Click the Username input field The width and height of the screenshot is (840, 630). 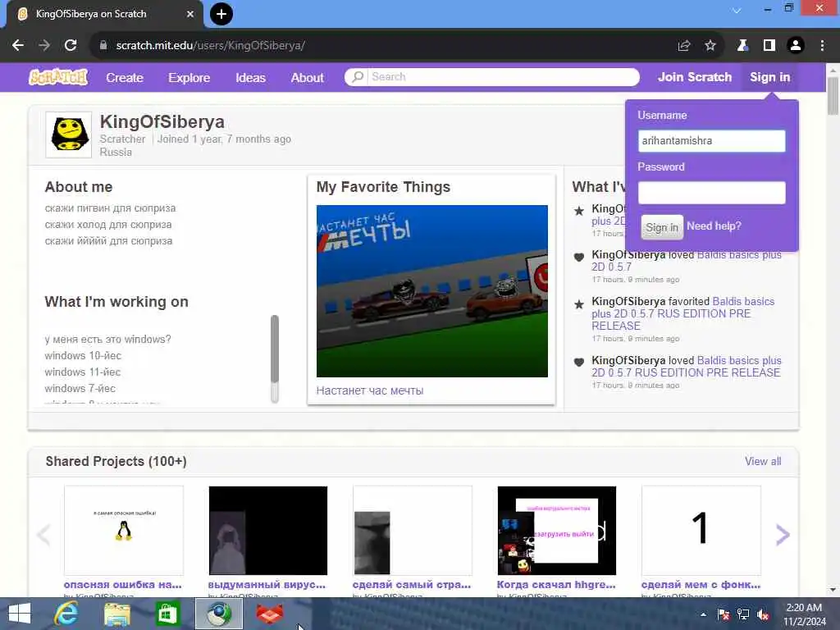[711, 141]
